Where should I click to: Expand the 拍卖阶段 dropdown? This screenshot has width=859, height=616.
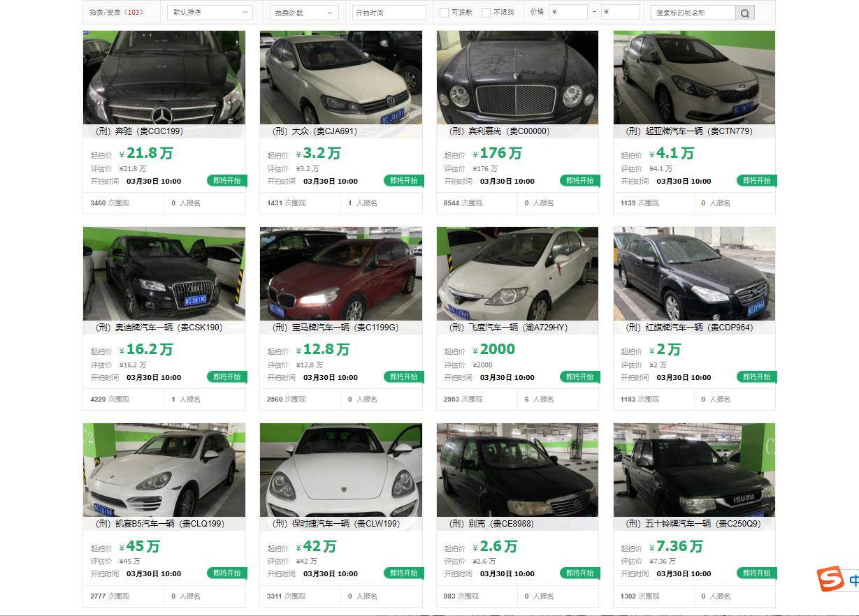tap(304, 13)
